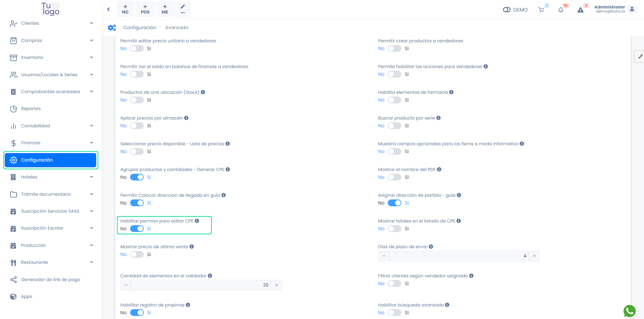Open WhatsApp chat support button
This screenshot has width=644, height=319.
[x=629, y=311]
